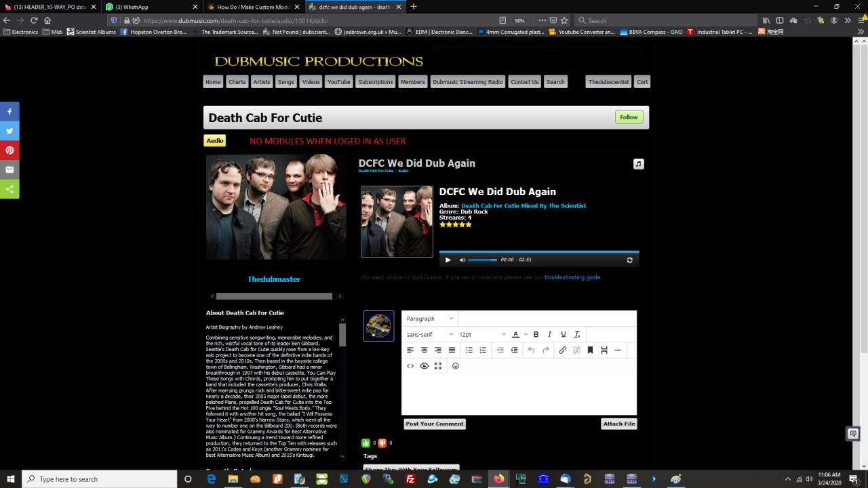This screenshot has width=868, height=488.
Task: Apply italic formatting in comment editor
Action: coord(549,334)
